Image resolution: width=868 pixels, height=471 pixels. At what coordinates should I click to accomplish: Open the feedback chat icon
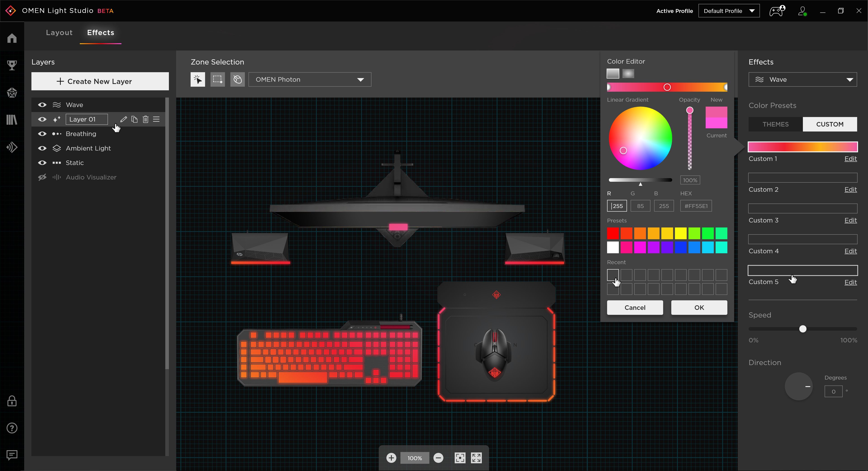pyautogui.click(x=12, y=455)
